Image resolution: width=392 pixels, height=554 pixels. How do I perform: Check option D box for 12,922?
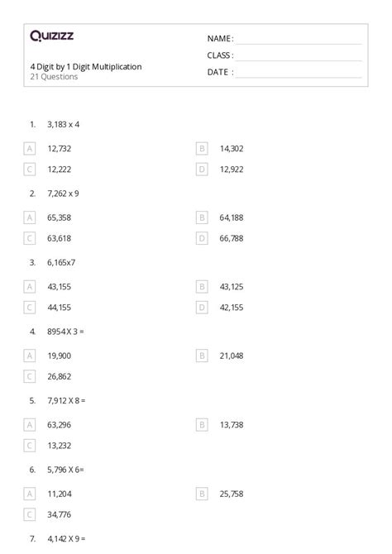pyautogui.click(x=202, y=170)
